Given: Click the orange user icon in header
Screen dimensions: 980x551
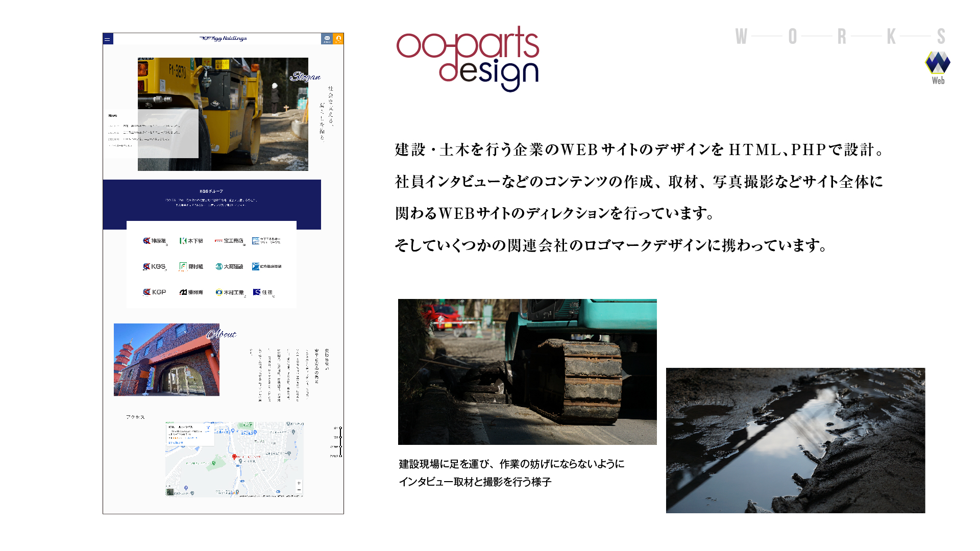Looking at the screenshot, I should (x=338, y=39).
